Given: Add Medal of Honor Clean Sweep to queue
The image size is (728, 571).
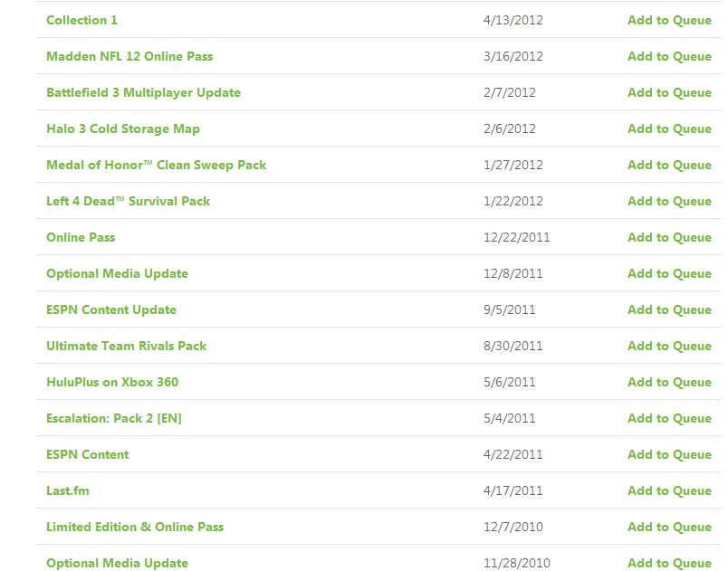Looking at the screenshot, I should pos(669,165).
